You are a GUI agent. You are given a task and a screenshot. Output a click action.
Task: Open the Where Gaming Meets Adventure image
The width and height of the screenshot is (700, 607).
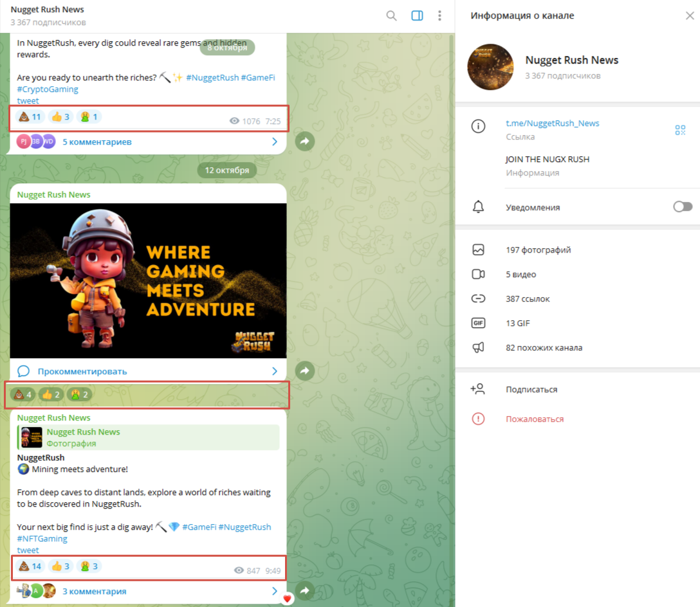[x=148, y=281]
